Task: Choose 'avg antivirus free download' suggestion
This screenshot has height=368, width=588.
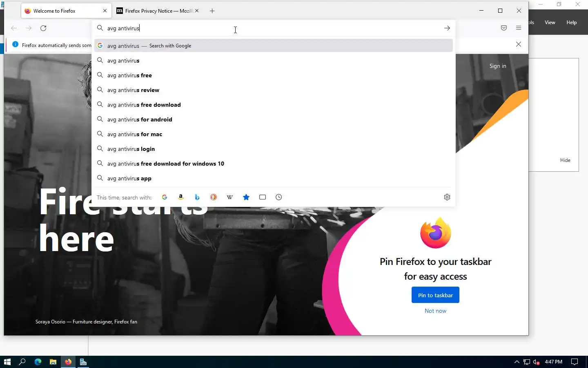Action: click(x=274, y=105)
